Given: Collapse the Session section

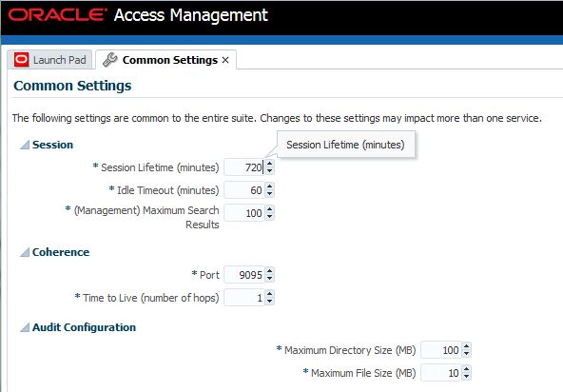Looking at the screenshot, I should tap(25, 145).
